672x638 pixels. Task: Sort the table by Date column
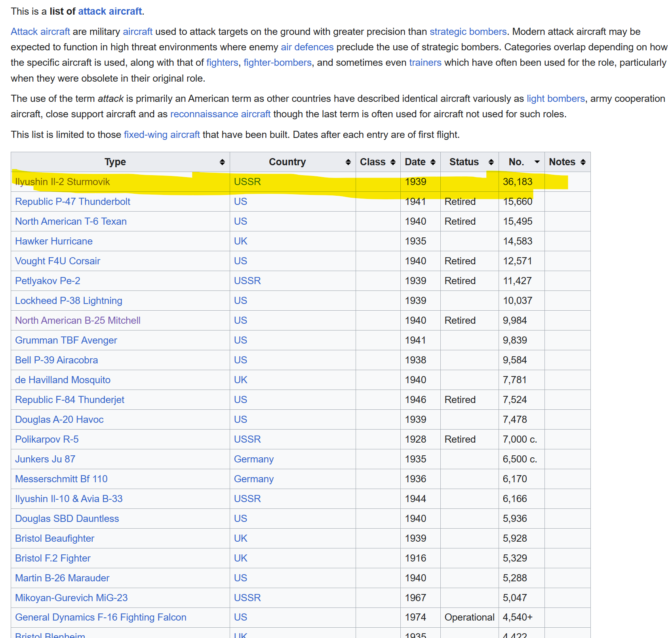[x=434, y=162]
